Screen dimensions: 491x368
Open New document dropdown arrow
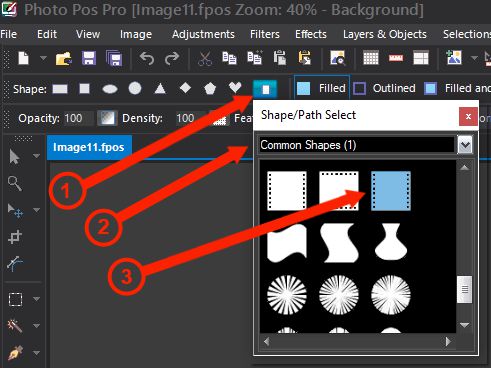coord(43,58)
